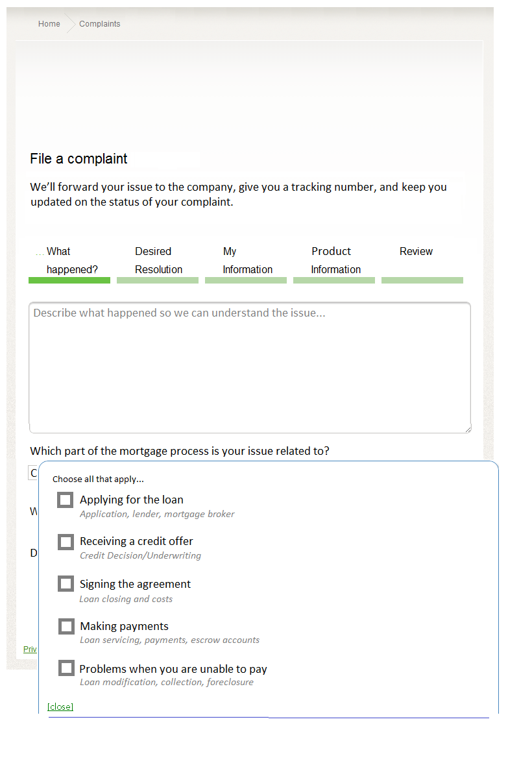Click the 'Describe what happened' text area

coord(250,367)
